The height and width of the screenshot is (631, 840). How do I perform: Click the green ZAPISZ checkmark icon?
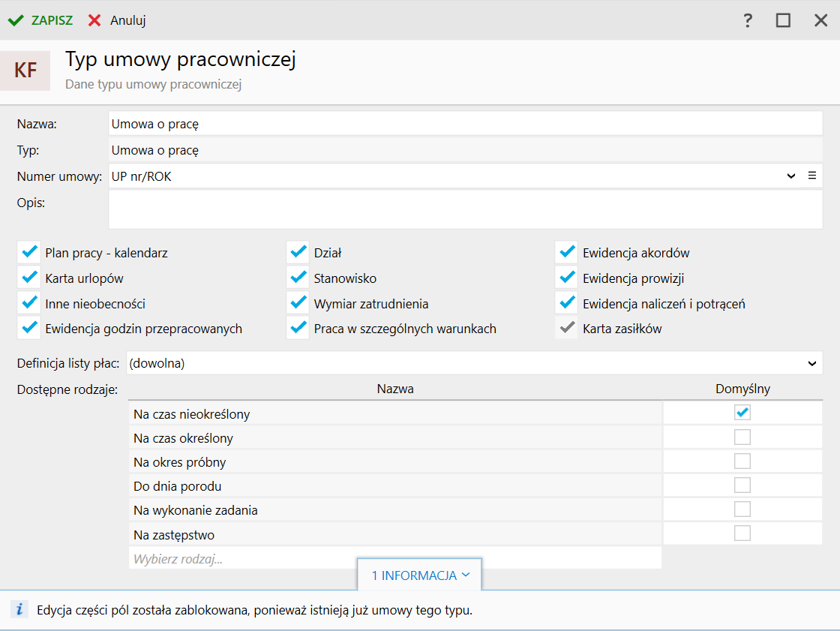coord(16,20)
